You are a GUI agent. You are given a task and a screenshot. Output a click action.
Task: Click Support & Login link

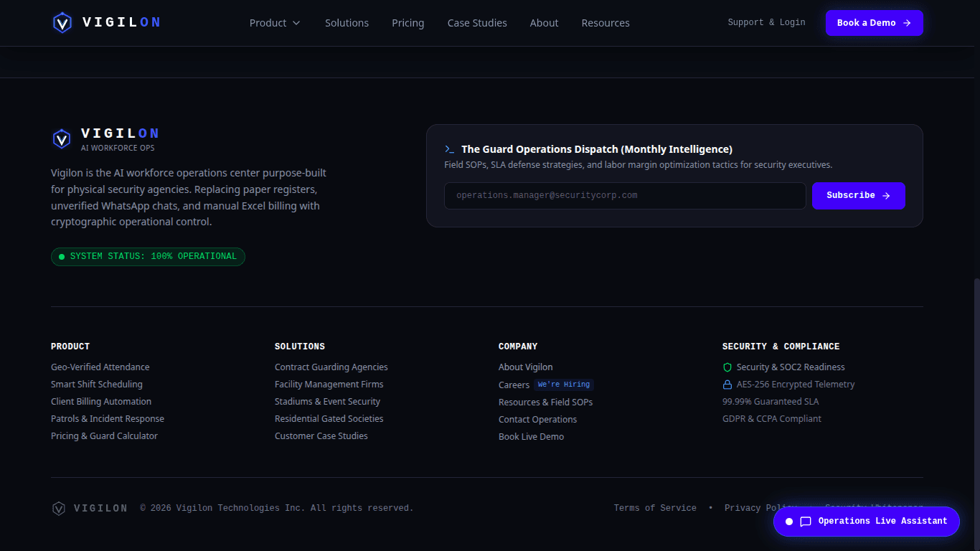point(766,23)
